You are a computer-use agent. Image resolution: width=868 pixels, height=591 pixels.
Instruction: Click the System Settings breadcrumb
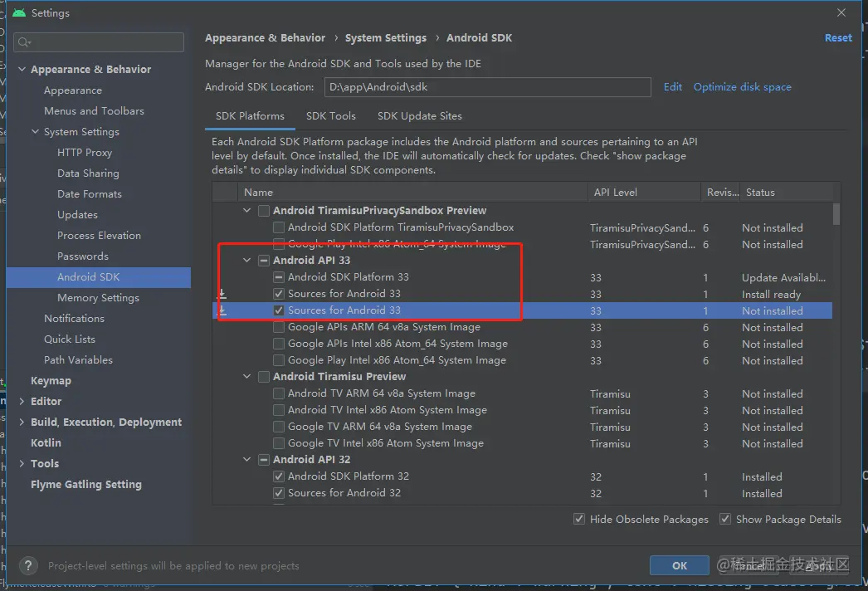click(x=386, y=37)
